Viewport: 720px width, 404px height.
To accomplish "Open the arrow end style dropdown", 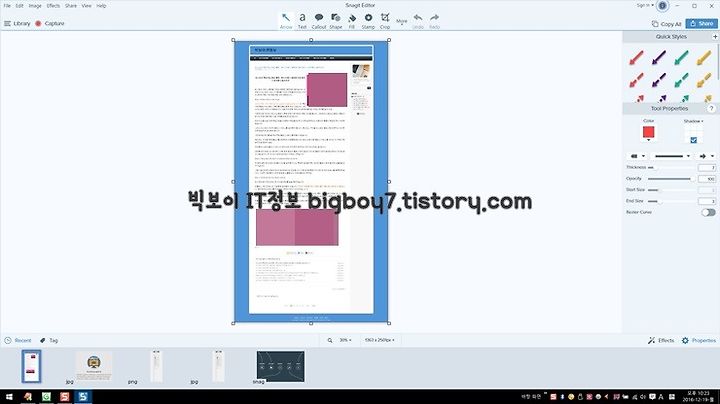I will (706, 156).
